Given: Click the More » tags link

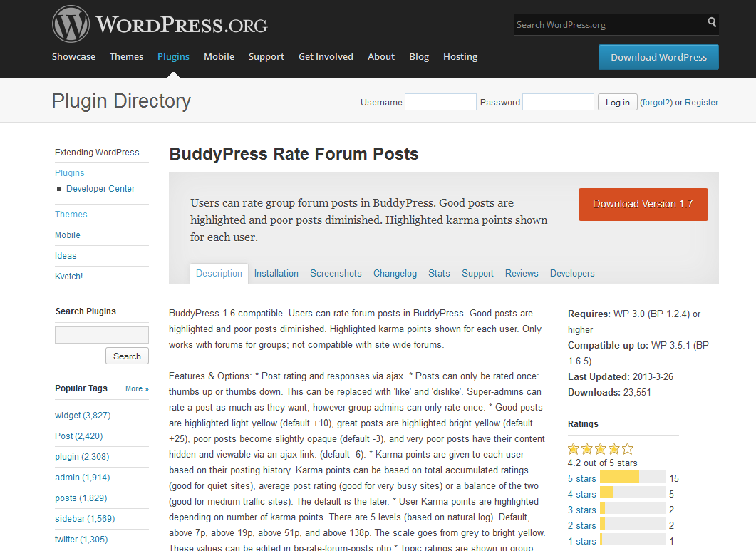Looking at the screenshot, I should click(x=137, y=388).
